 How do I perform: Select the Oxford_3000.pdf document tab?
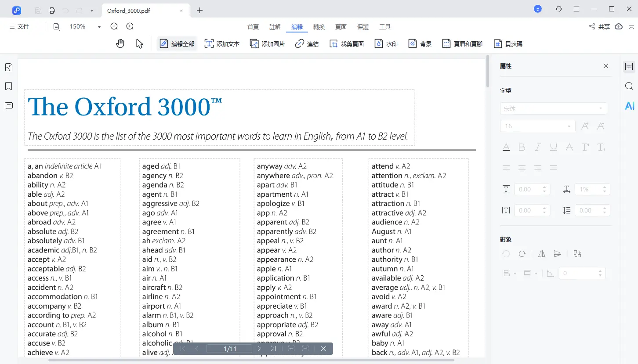point(145,11)
